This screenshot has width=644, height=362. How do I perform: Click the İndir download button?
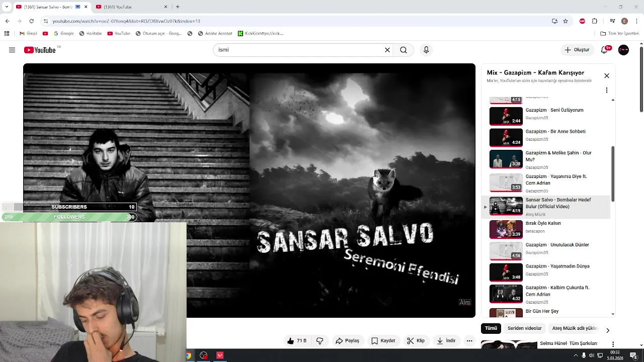446,341
